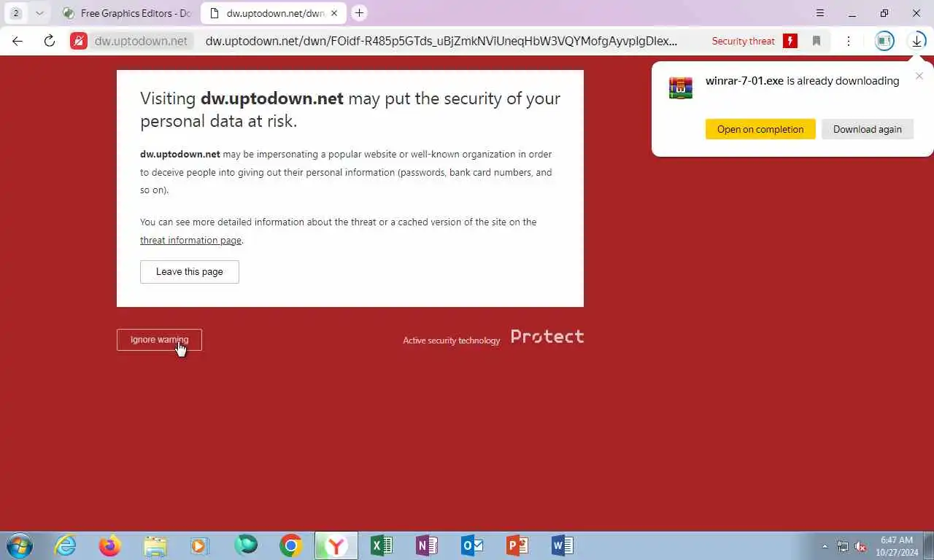Open the Security threat lightning icon
This screenshot has width=934, height=560.
point(790,41)
